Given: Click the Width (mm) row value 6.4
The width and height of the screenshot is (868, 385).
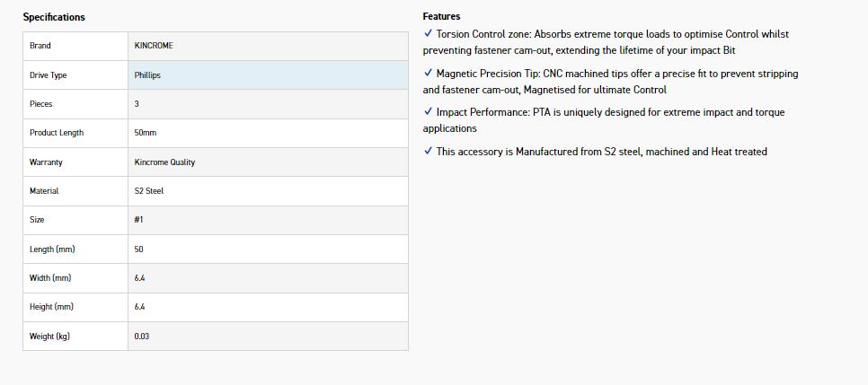Looking at the screenshot, I should tap(140, 278).
